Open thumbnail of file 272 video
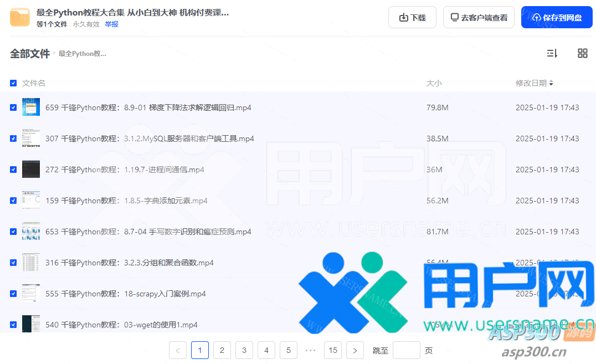596x364 pixels. coord(31,170)
